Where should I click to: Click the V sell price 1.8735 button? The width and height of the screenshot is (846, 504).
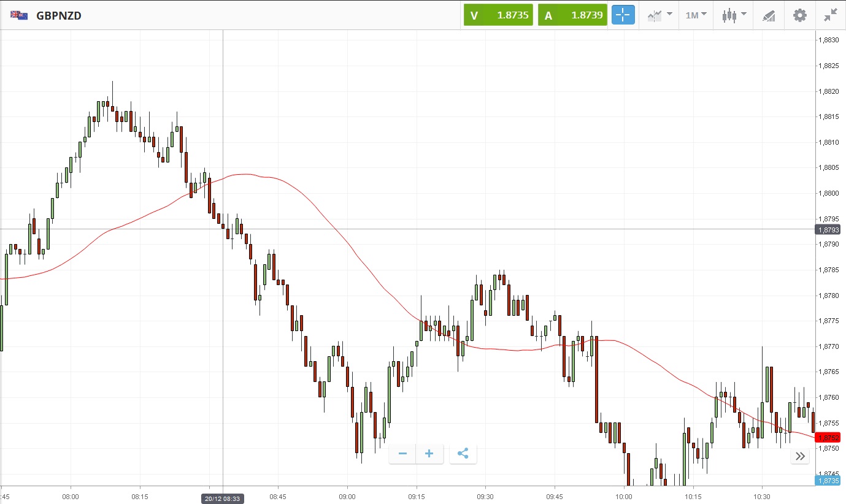tap(498, 15)
